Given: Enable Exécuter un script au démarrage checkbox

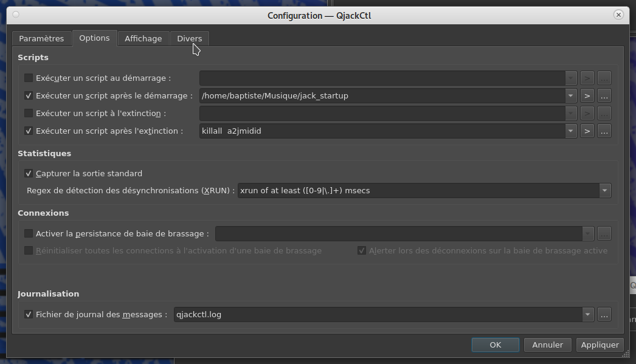Looking at the screenshot, I should point(29,78).
